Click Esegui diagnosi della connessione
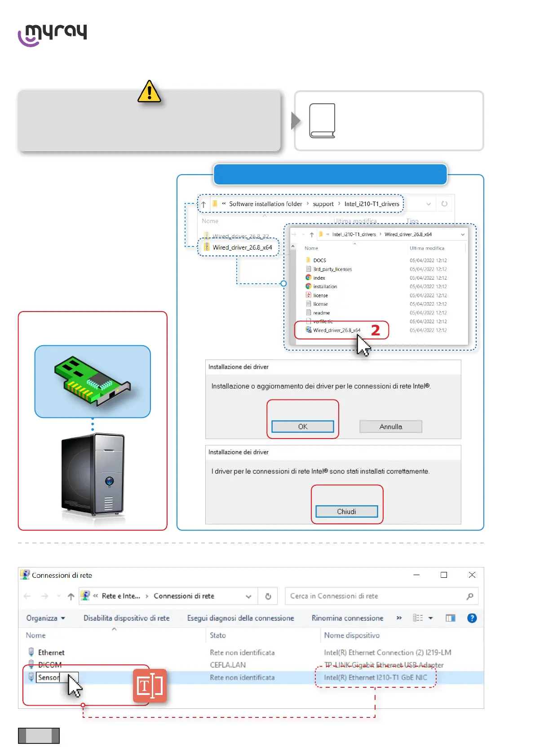The width and height of the screenshot is (535, 756). pos(240,618)
